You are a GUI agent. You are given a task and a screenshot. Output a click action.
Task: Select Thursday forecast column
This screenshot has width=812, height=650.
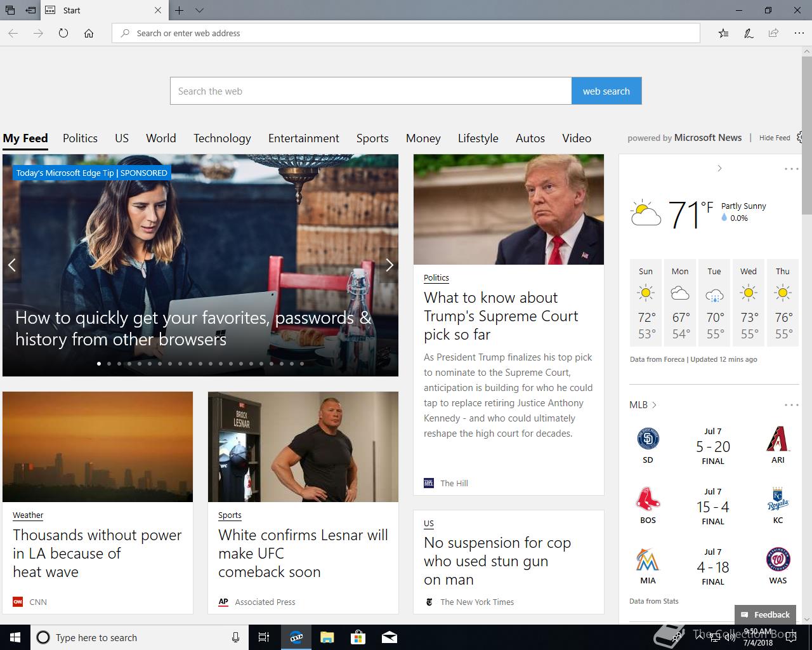click(783, 302)
